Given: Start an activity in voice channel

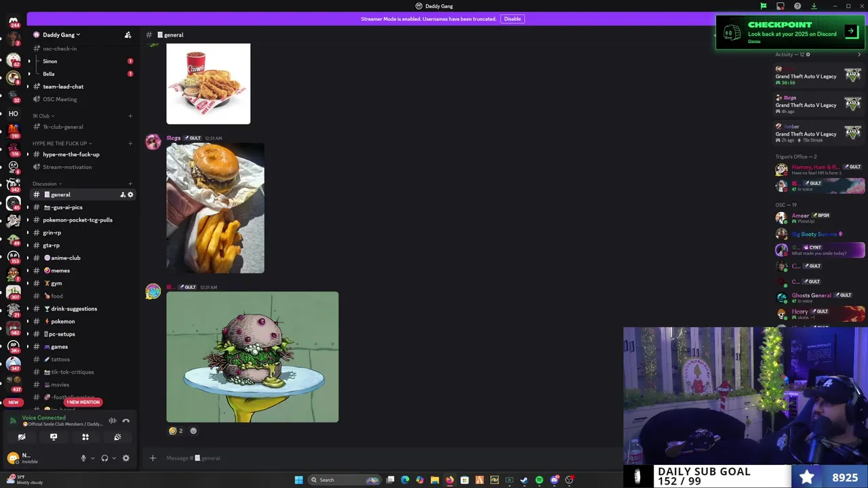Looking at the screenshot, I should coord(85,437).
